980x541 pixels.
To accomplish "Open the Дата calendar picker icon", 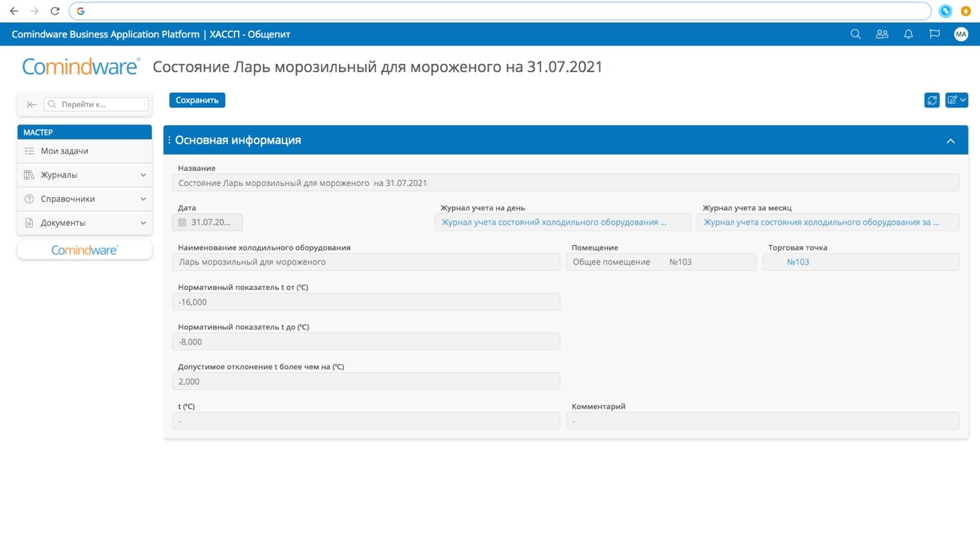I will [x=182, y=223].
